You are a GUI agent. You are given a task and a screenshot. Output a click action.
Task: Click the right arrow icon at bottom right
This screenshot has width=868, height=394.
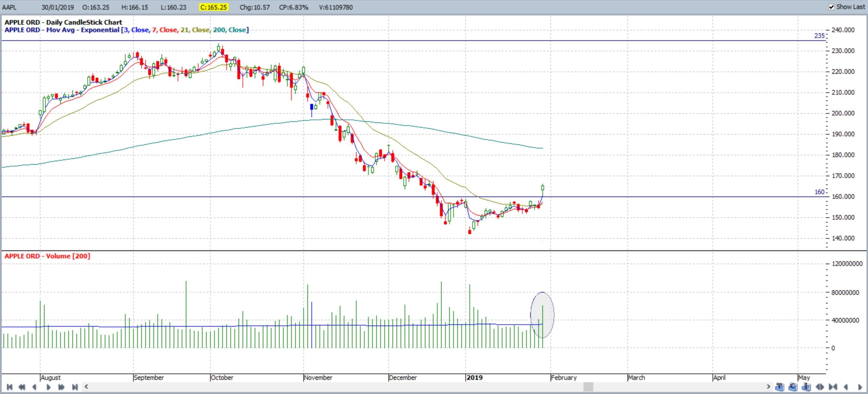860,387
